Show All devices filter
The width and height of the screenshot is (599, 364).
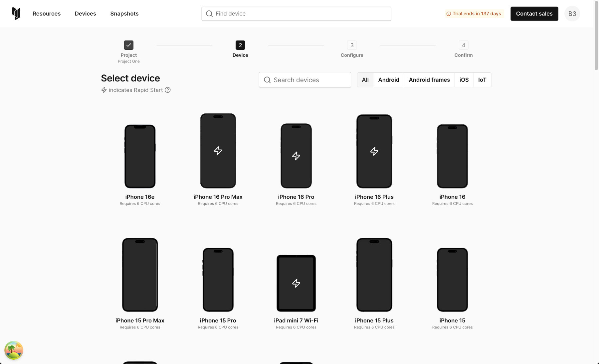[x=365, y=80]
